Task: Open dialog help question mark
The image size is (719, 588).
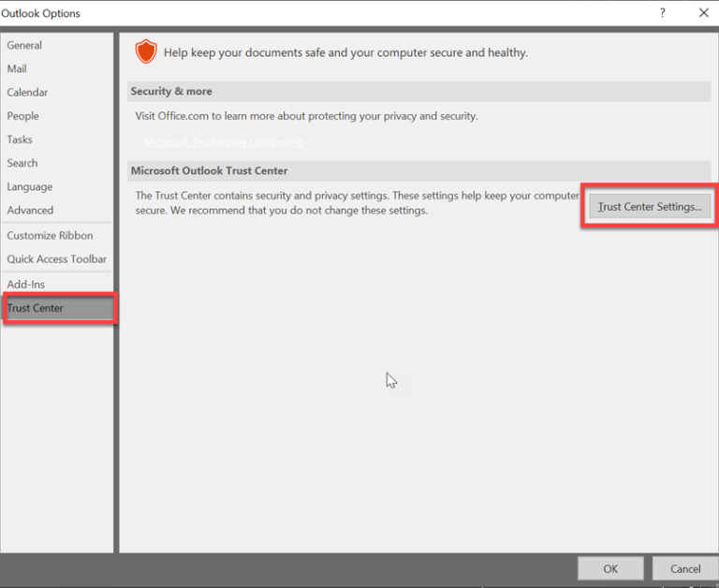Action: 663,13
